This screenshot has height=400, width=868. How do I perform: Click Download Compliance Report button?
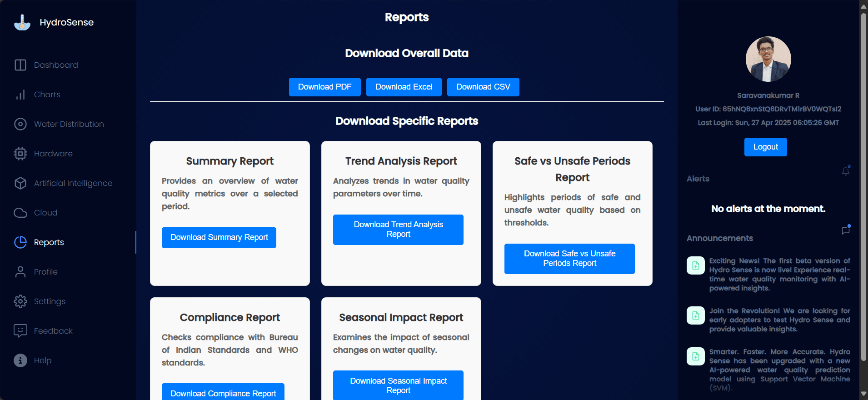tap(223, 393)
